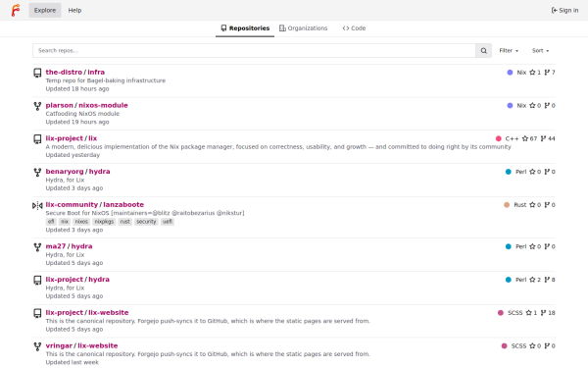Switch to the Organizations tab
The height and width of the screenshot is (368, 588).
(x=303, y=28)
